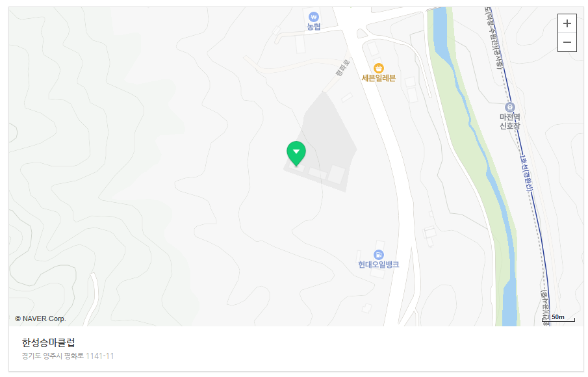Image resolution: width=588 pixels, height=377 pixels.
Task: Open the 세븐일레븐 text label
Action: tap(378, 78)
